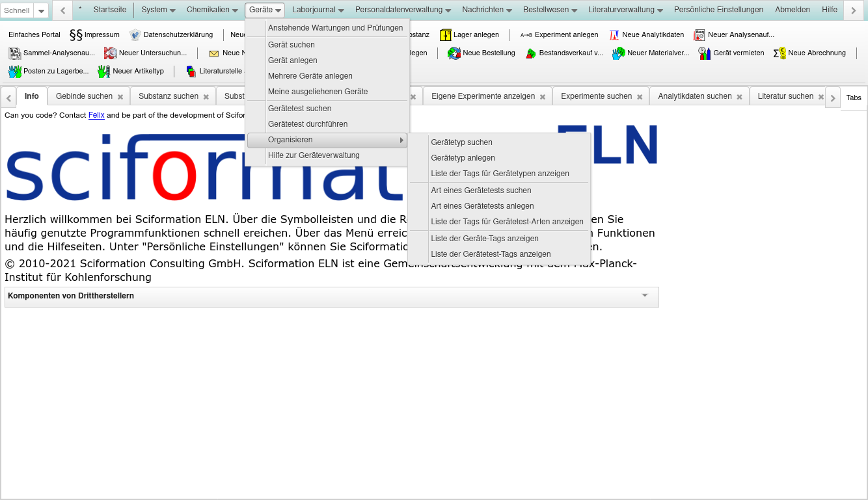Follow the Felix contact link
This screenshot has width=868, height=500.
[x=96, y=115]
